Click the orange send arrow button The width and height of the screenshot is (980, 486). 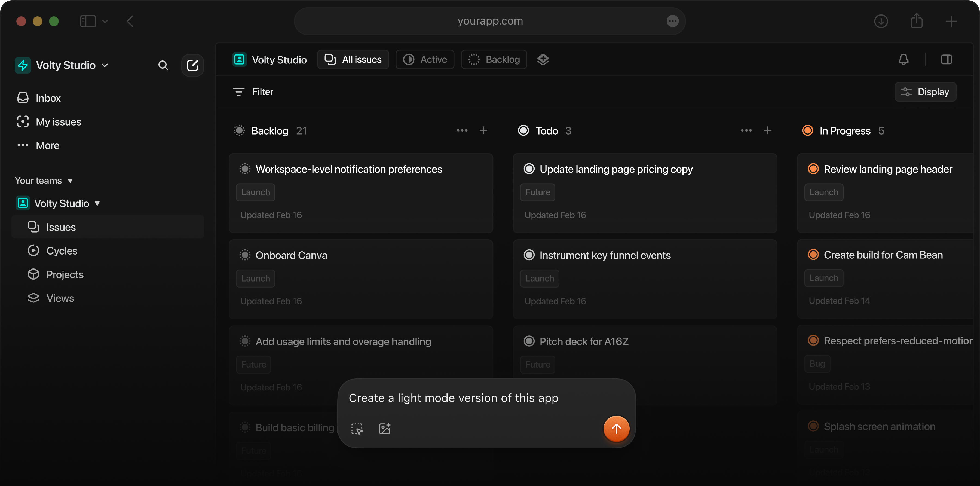click(x=616, y=429)
